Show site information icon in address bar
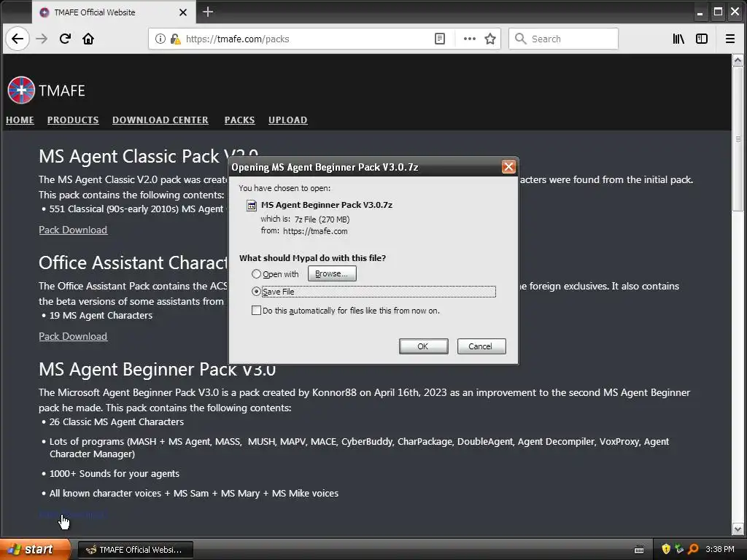The image size is (747, 560). (160, 39)
